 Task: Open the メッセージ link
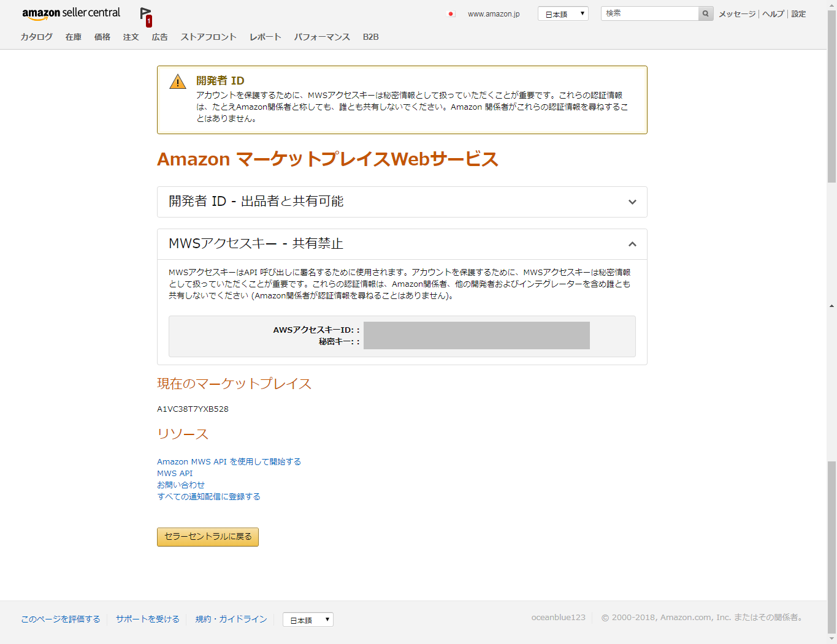coord(737,14)
